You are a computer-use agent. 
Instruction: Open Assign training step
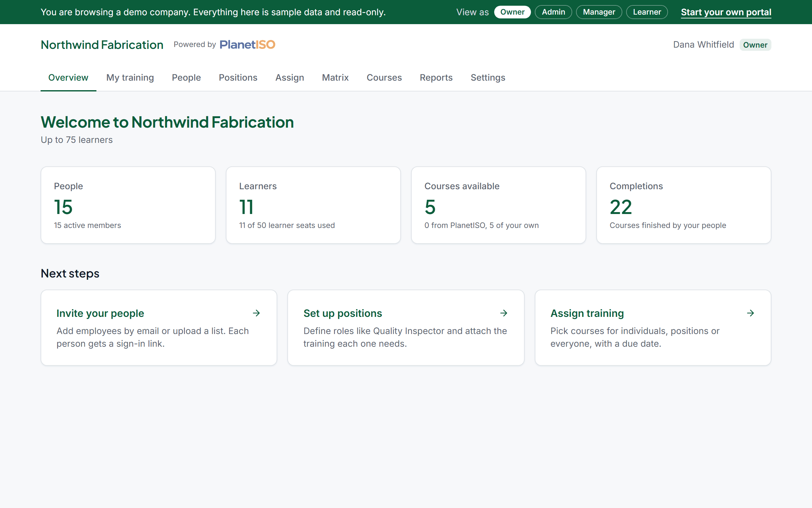653,328
